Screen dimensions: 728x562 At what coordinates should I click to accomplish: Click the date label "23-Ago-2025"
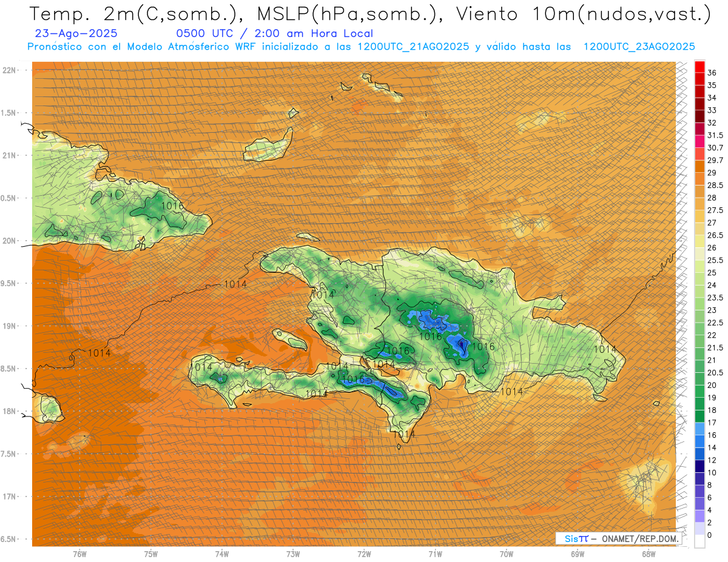pos(76,34)
